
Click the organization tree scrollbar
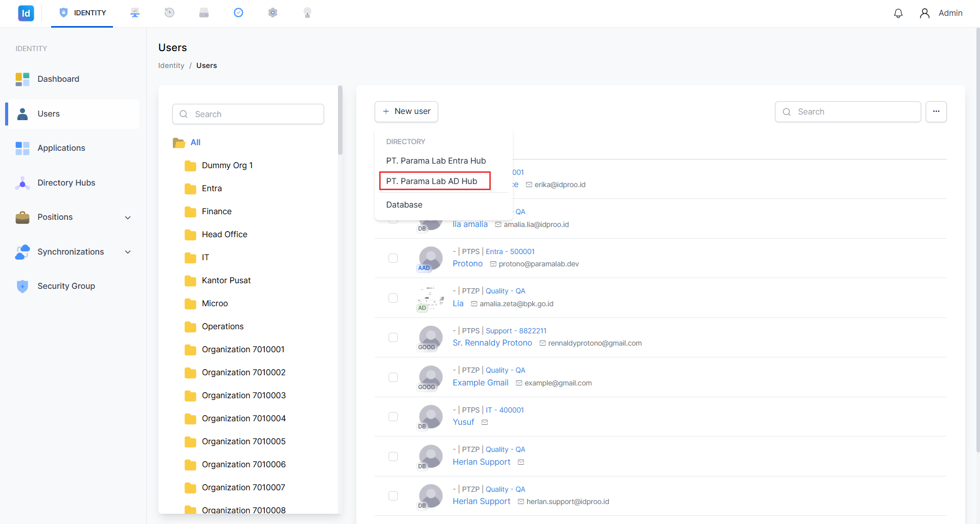point(340,121)
